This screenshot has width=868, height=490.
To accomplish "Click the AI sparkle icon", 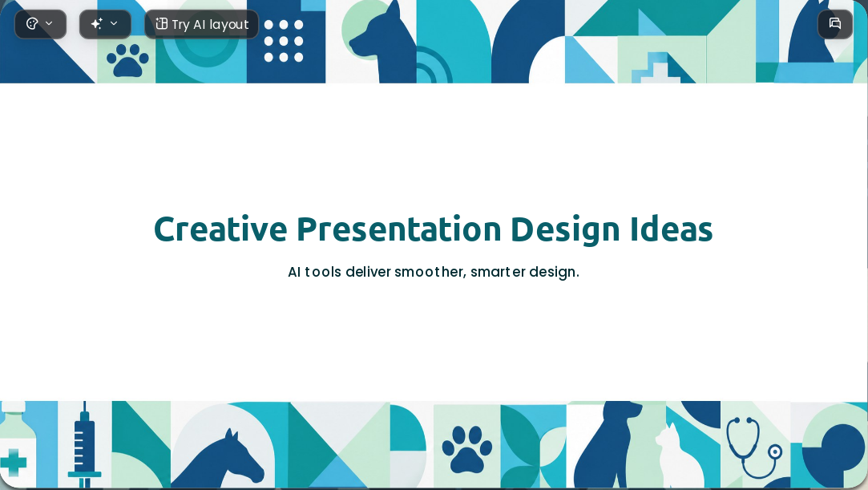I will [x=97, y=24].
